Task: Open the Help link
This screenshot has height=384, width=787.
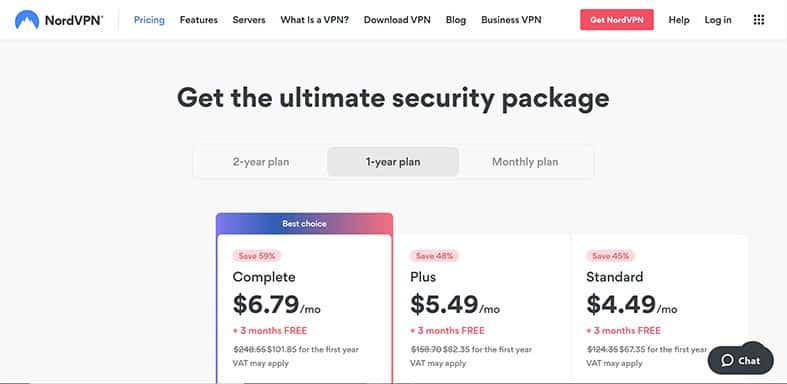Action: tap(679, 20)
